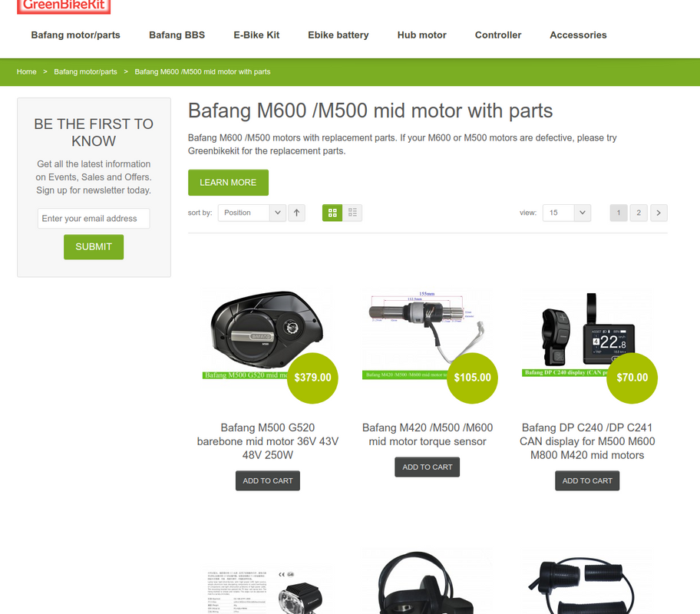Viewport: 700px width, 614px height.
Task: Open the sort by Position dropdown
Action: pos(252,213)
